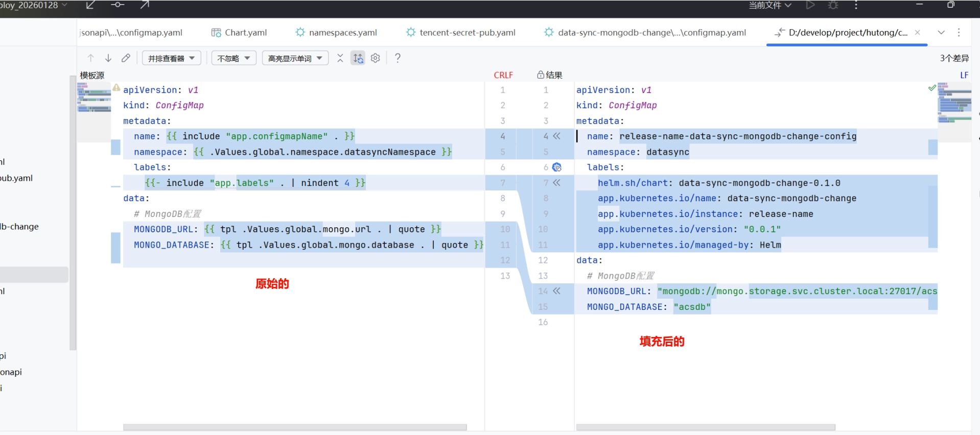
Task: Open the help question mark icon
Action: (398, 58)
